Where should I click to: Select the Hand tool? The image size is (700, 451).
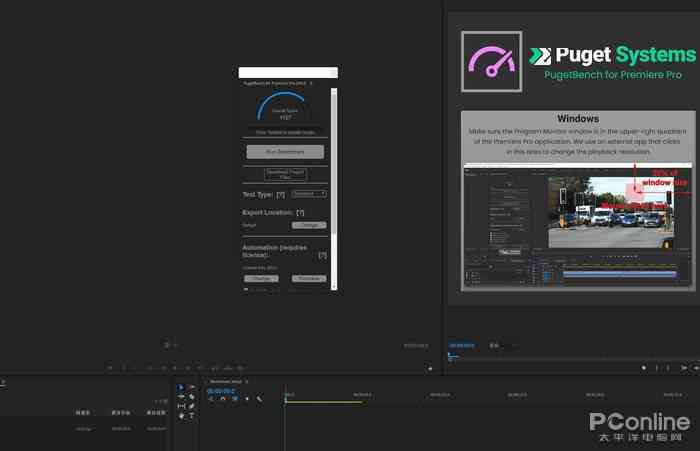(x=181, y=416)
